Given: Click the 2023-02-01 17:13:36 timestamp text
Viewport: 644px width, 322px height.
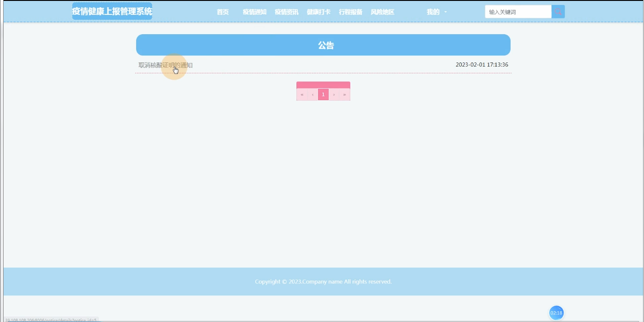Looking at the screenshot, I should [482, 65].
